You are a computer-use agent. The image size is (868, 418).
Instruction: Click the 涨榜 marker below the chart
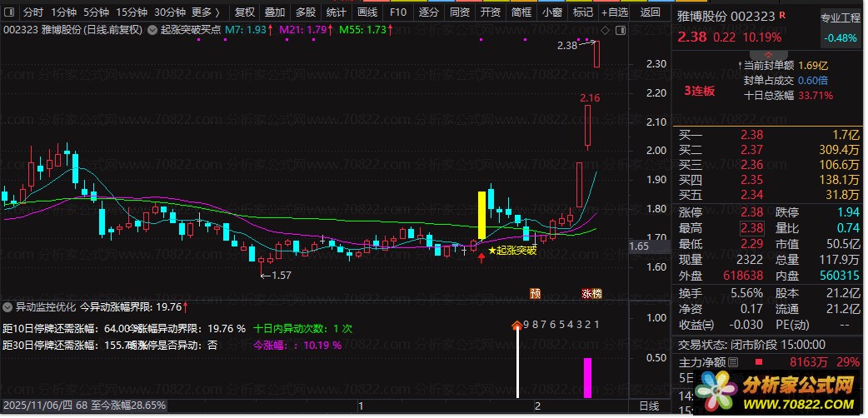click(x=591, y=293)
